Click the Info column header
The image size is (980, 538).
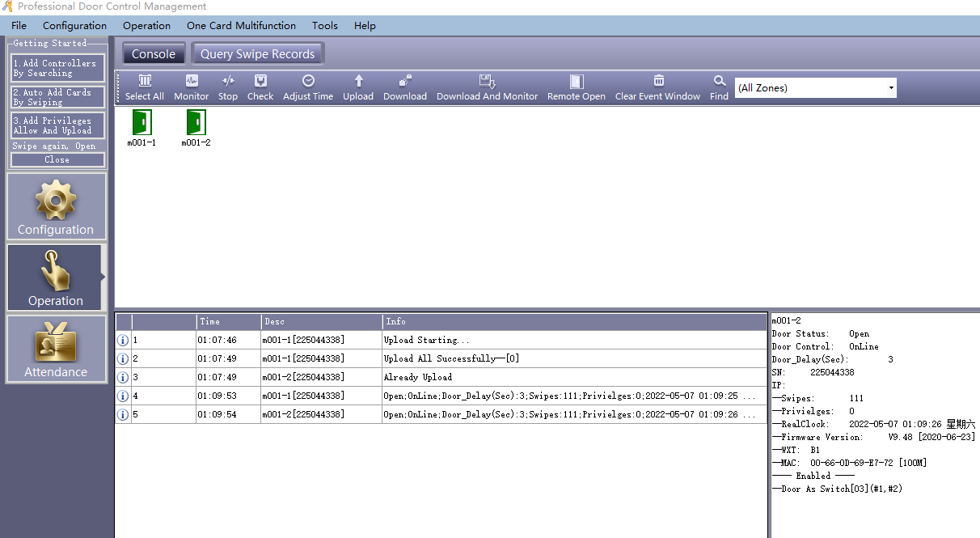(x=574, y=321)
